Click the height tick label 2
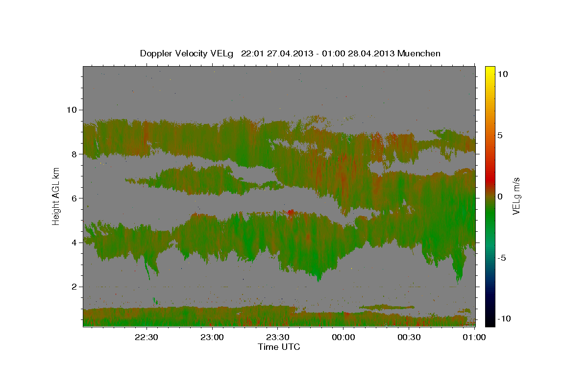Viewport: 588px width, 392px height. coord(74,287)
